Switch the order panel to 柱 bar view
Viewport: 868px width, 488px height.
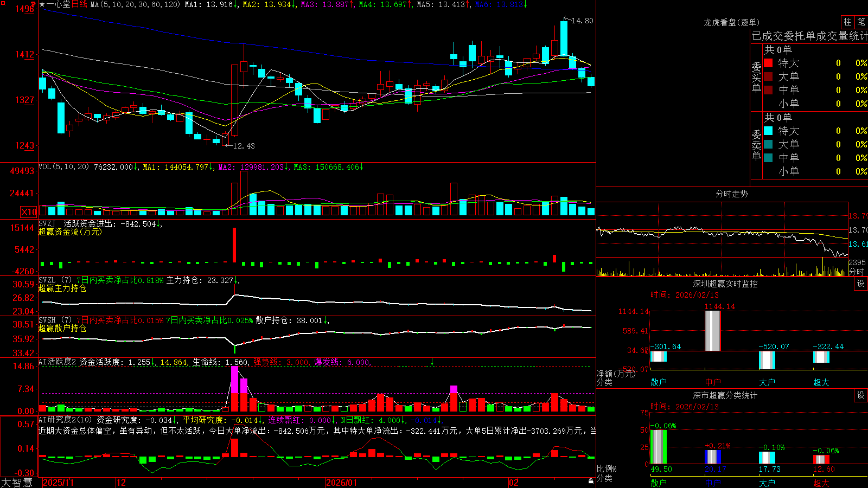tap(847, 22)
